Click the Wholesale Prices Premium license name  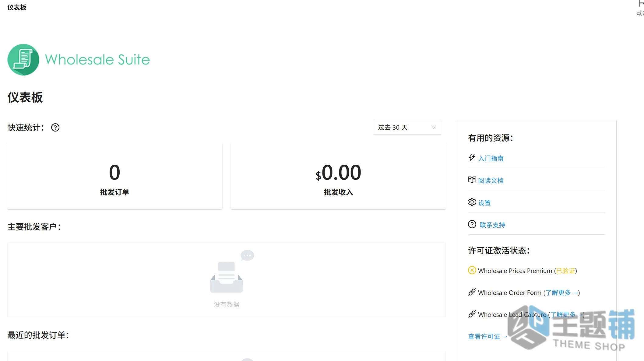[x=515, y=271]
